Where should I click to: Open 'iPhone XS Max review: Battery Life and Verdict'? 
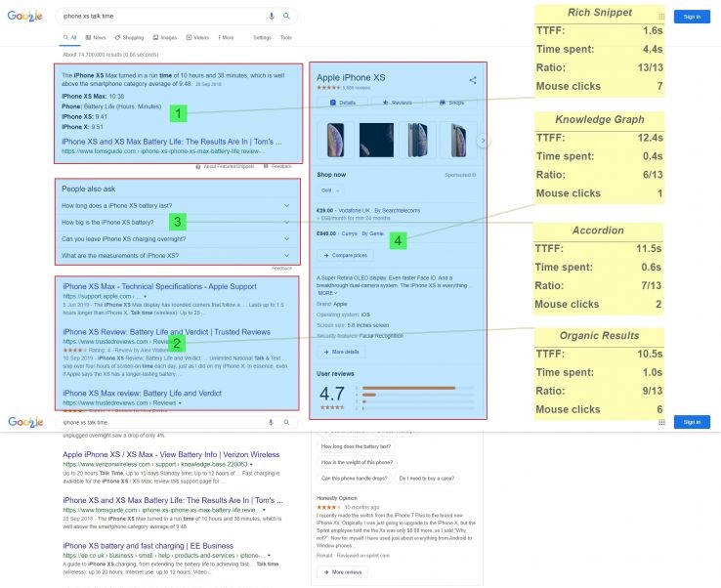click(x=142, y=394)
